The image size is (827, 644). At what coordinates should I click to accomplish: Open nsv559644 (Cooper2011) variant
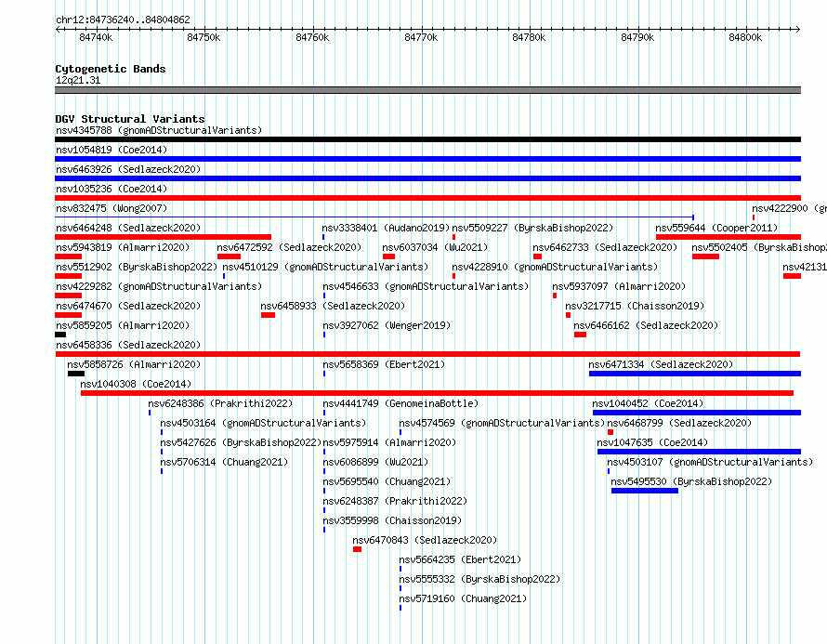point(716,228)
